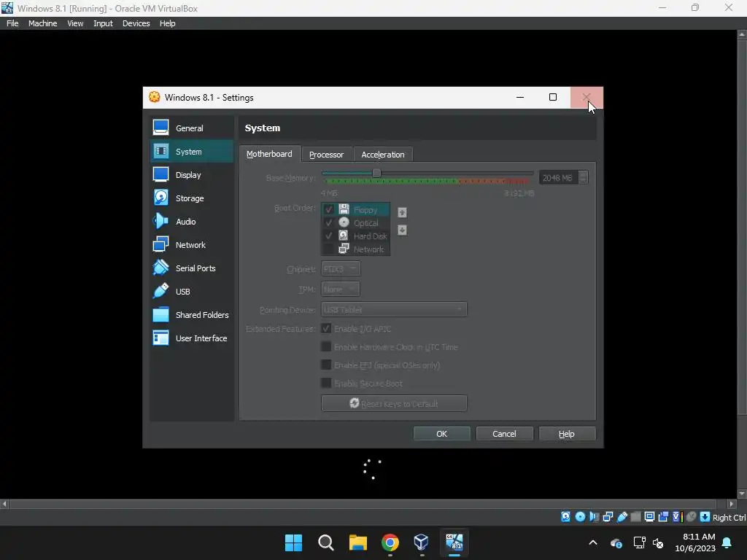Click hard disk activity icon in status bar
This screenshot has height=560, width=747.
point(565,517)
